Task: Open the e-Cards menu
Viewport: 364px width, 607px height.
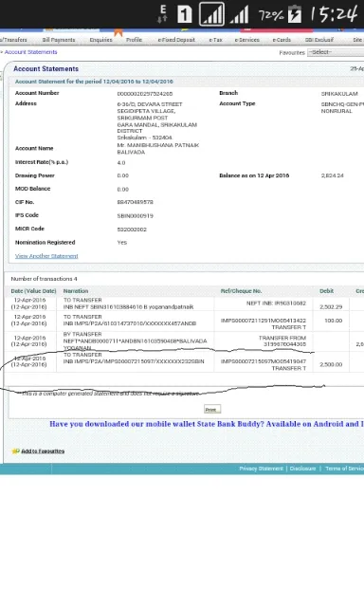Action: 282,40
